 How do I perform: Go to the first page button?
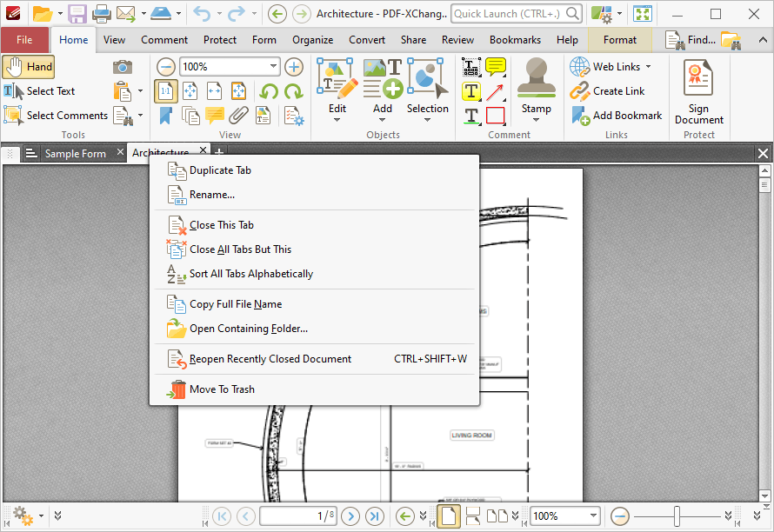coord(222,516)
